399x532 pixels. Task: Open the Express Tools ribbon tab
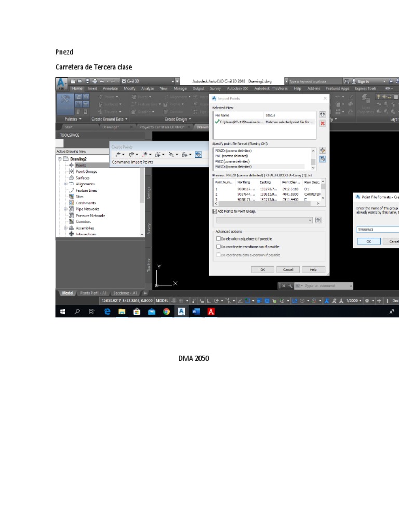pyautogui.click(x=365, y=88)
